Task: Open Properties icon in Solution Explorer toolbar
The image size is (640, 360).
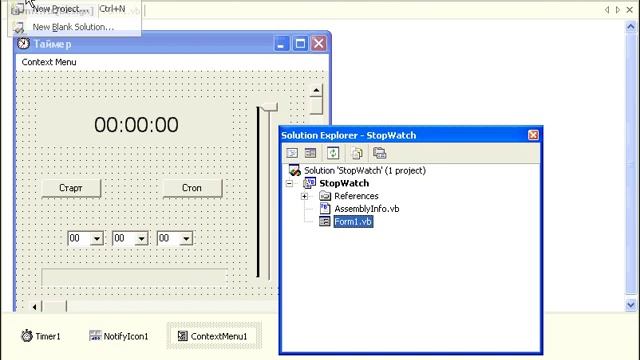Action: (x=380, y=153)
